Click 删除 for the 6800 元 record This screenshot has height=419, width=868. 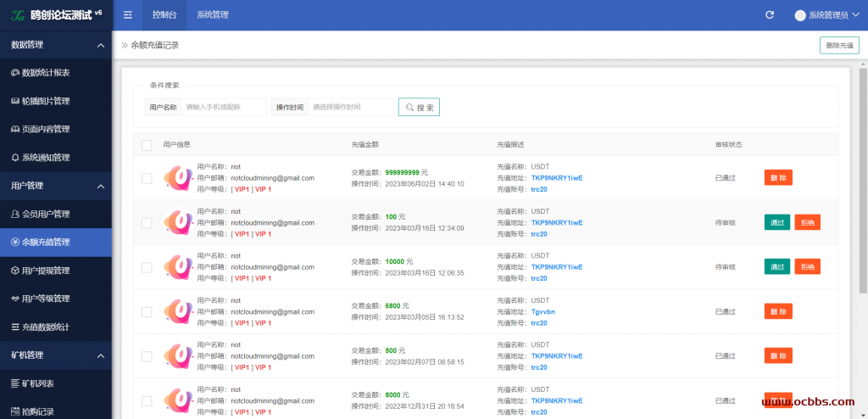coord(778,311)
